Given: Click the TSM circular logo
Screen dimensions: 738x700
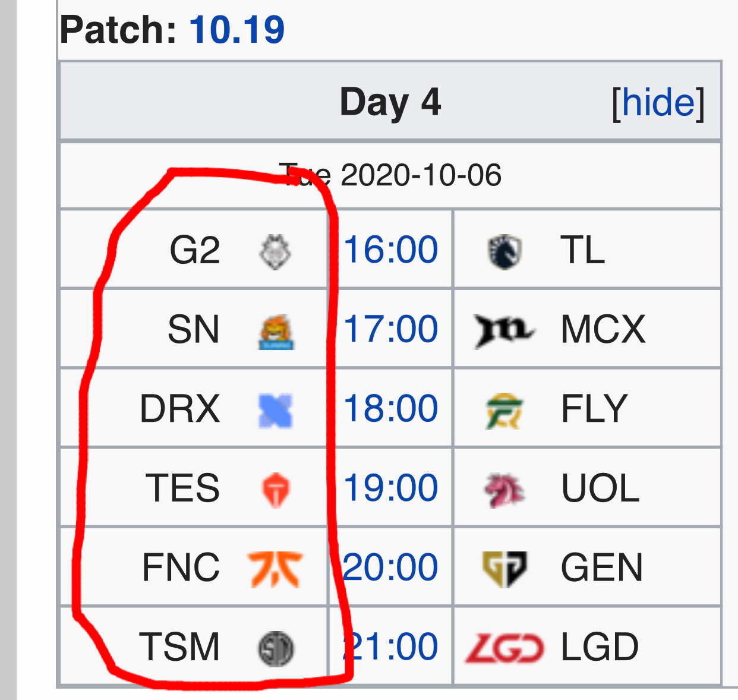Looking at the screenshot, I should (276, 648).
